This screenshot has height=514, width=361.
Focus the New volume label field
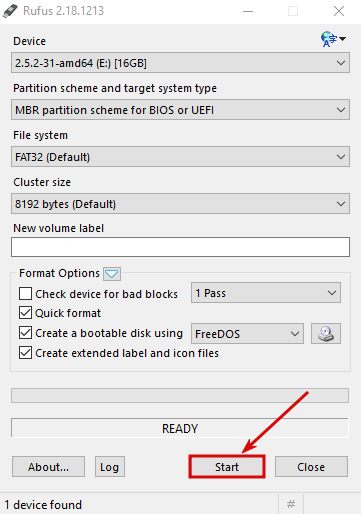[x=180, y=247]
